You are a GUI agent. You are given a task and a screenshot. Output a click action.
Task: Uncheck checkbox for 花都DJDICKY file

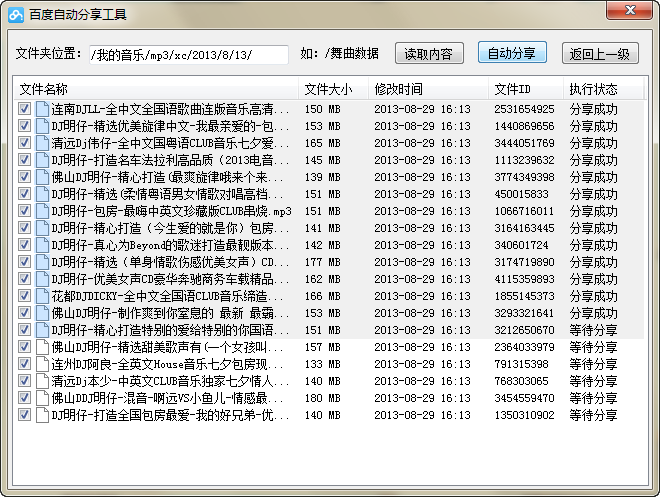click(x=24, y=296)
